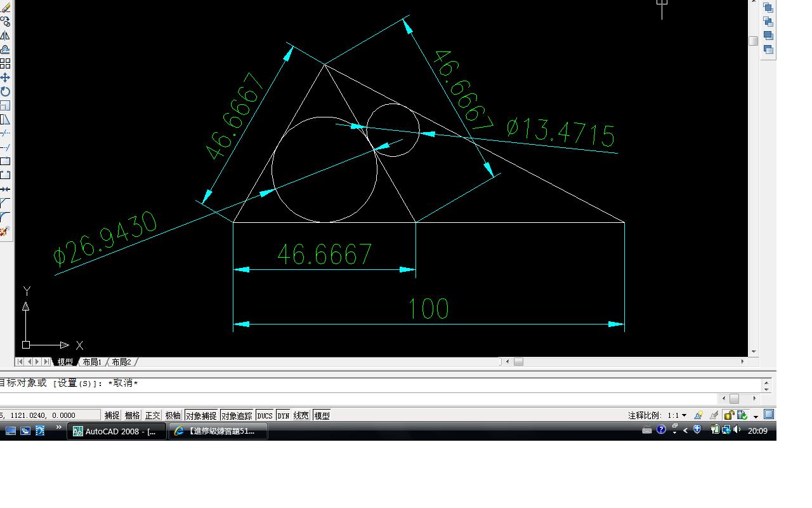Image resolution: width=812 pixels, height=508 pixels.
Task: Click the toolbar lock padlock icon
Action: click(730, 415)
